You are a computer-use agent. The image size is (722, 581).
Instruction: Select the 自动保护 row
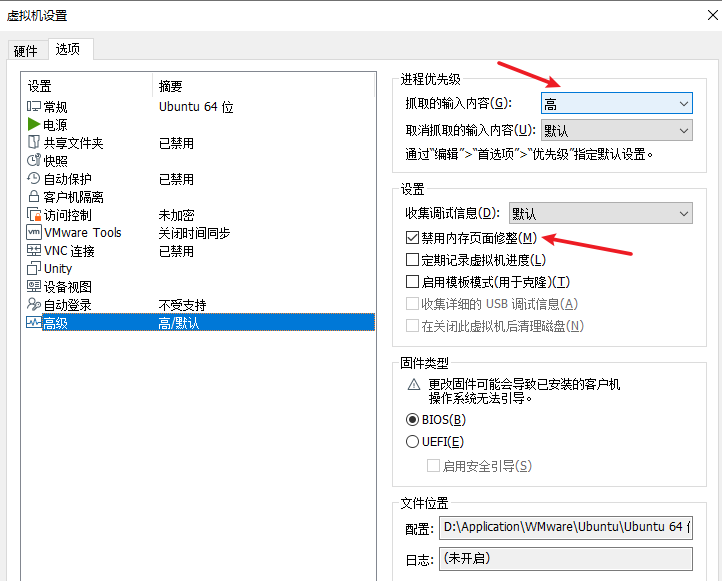[x=200, y=179]
